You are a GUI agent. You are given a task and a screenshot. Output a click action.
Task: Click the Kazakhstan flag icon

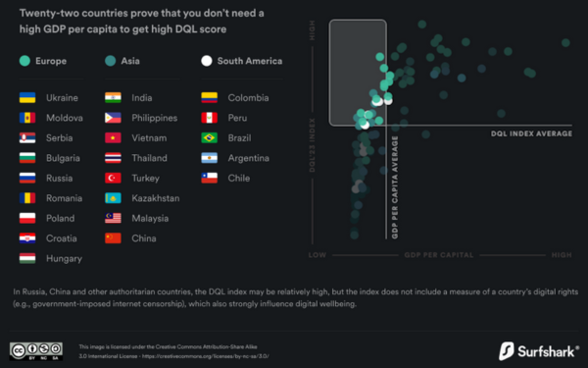coord(113,198)
